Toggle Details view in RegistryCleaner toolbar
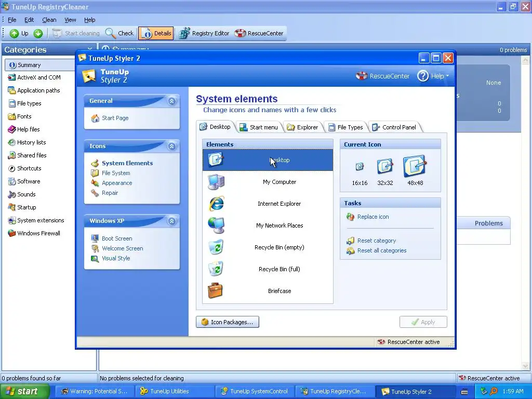Image resolution: width=532 pixels, height=399 pixels. [156, 33]
